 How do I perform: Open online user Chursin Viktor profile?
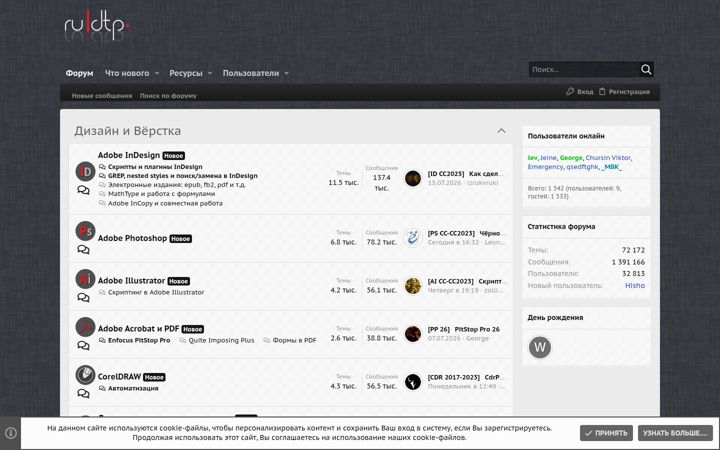(x=608, y=158)
